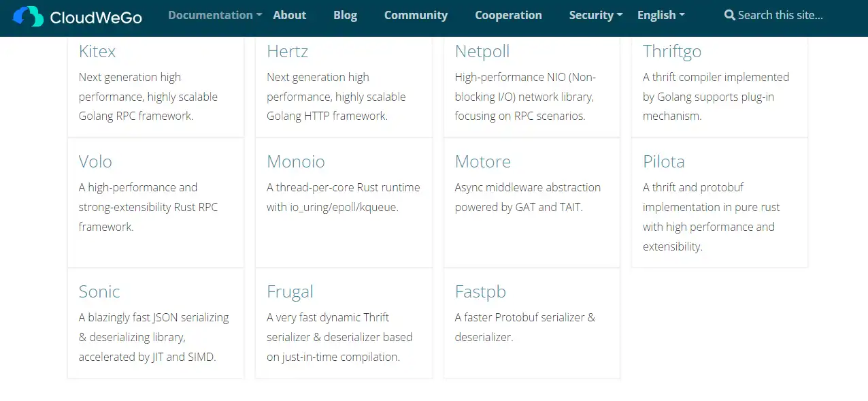Click the Frugal dynamic Thrift serializer description
Screen dimensions: 868x401
(339, 337)
